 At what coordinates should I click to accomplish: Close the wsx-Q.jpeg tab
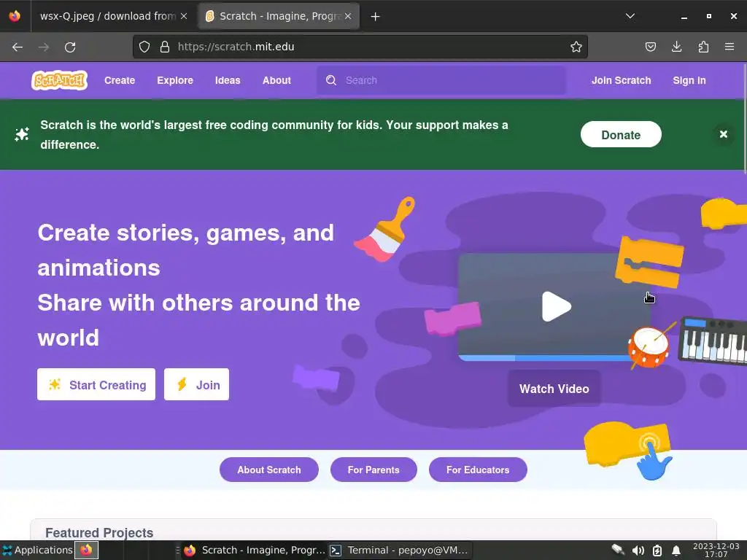tap(184, 16)
